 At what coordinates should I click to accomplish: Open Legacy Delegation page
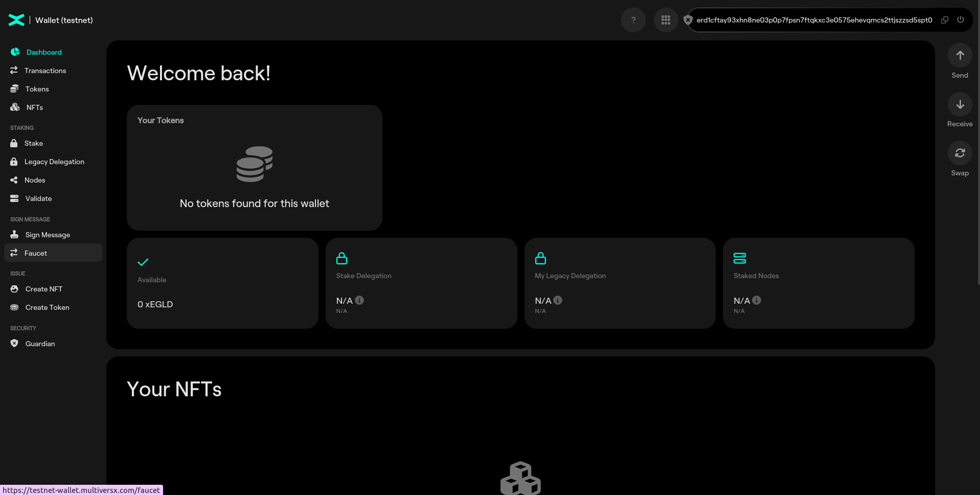click(54, 162)
